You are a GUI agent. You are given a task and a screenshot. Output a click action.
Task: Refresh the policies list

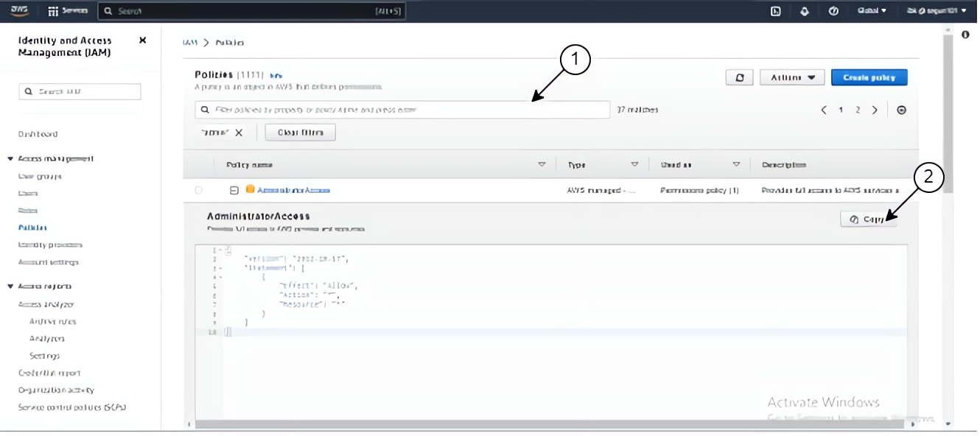click(x=739, y=77)
